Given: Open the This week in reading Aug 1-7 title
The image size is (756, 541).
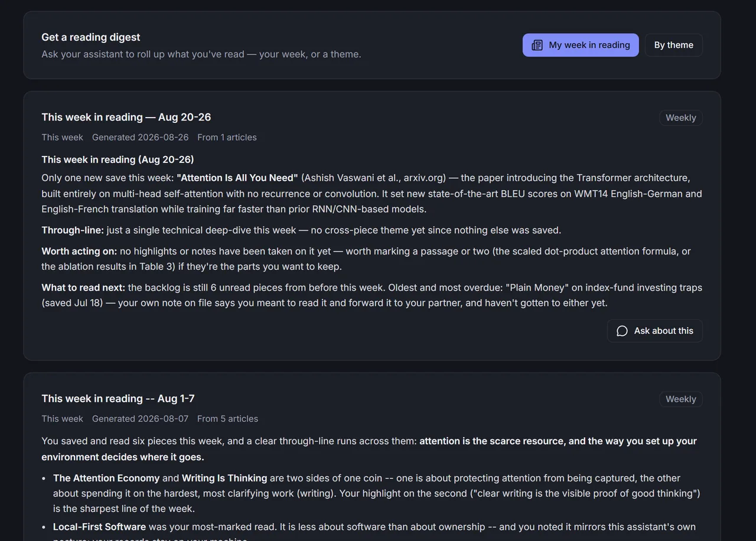Looking at the screenshot, I should (118, 399).
